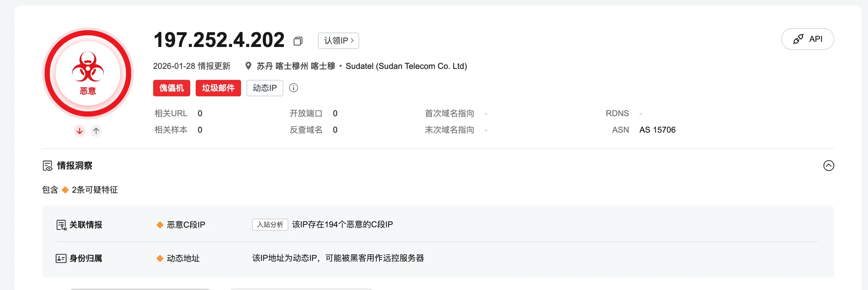The height and width of the screenshot is (290, 868).
Task: Click the 情报洞察 section icon
Action: [x=47, y=166]
